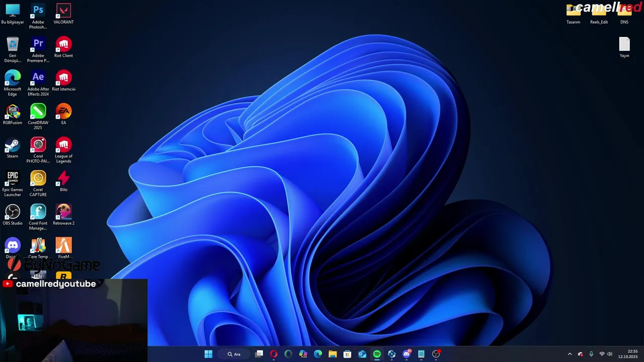Click the microphone tray icon

tap(591, 354)
